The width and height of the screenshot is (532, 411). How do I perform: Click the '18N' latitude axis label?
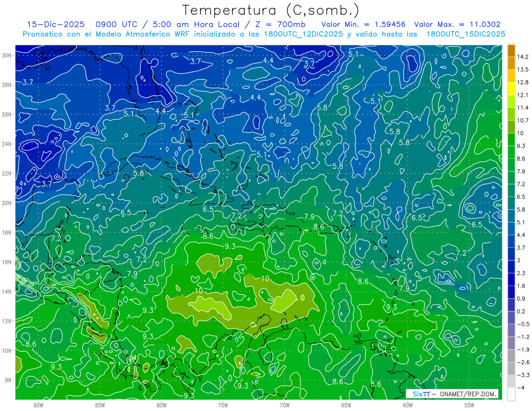[x=7, y=232]
